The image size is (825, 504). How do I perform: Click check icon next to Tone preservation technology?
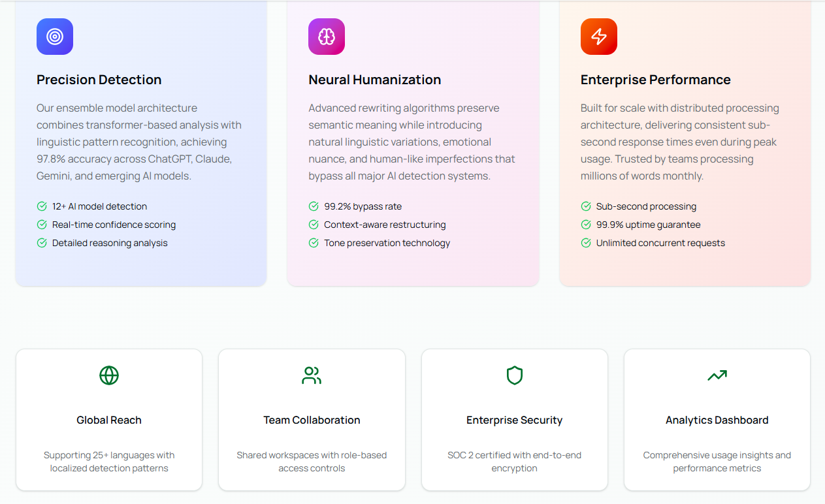(314, 243)
